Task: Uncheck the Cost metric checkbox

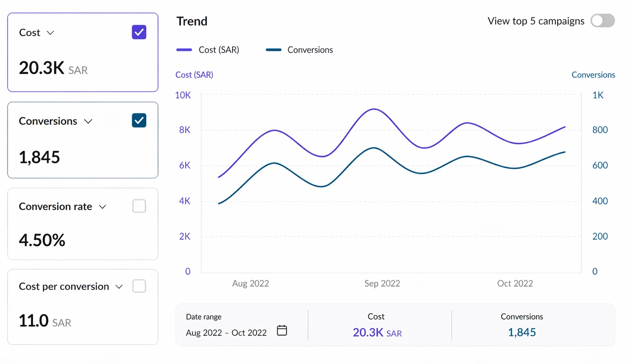Action: tap(139, 32)
